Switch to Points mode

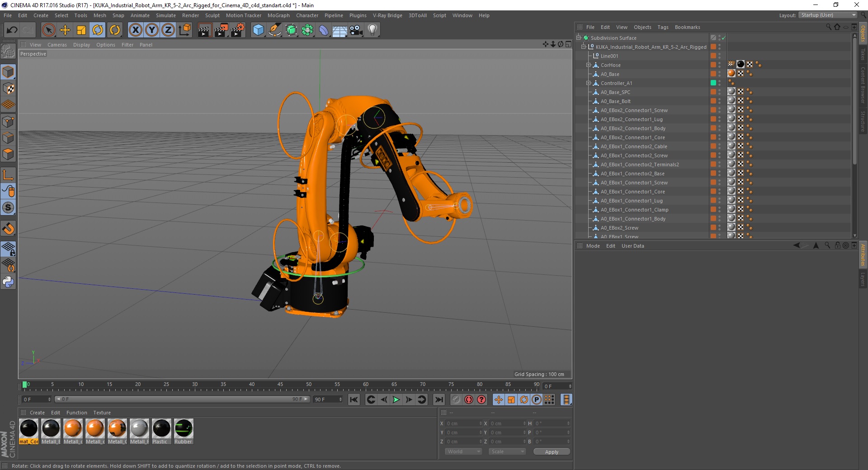tap(8, 121)
